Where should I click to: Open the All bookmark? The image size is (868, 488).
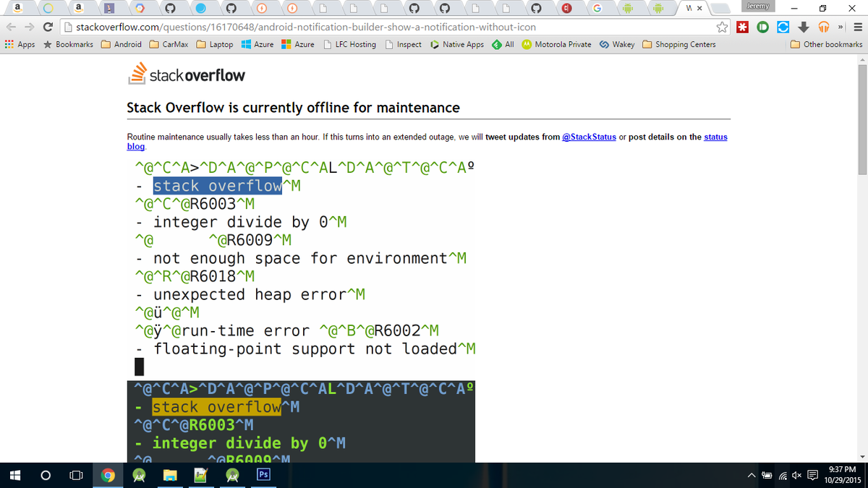(503, 44)
